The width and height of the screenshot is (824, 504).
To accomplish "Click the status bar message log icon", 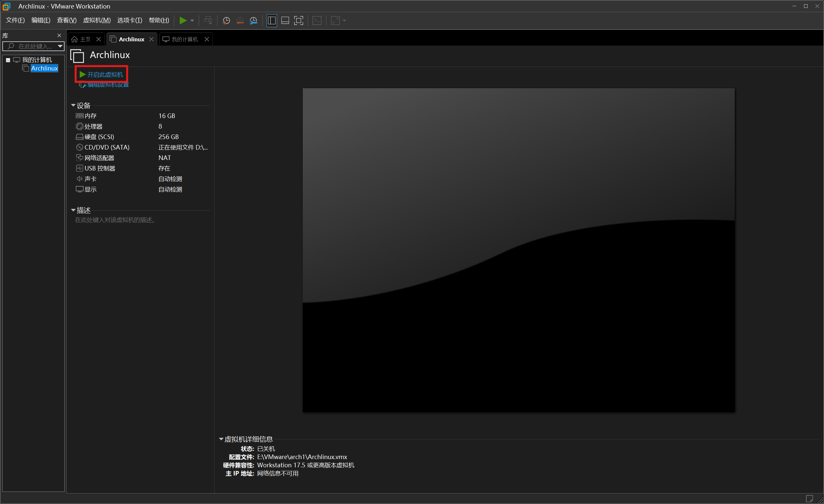I will (810, 499).
